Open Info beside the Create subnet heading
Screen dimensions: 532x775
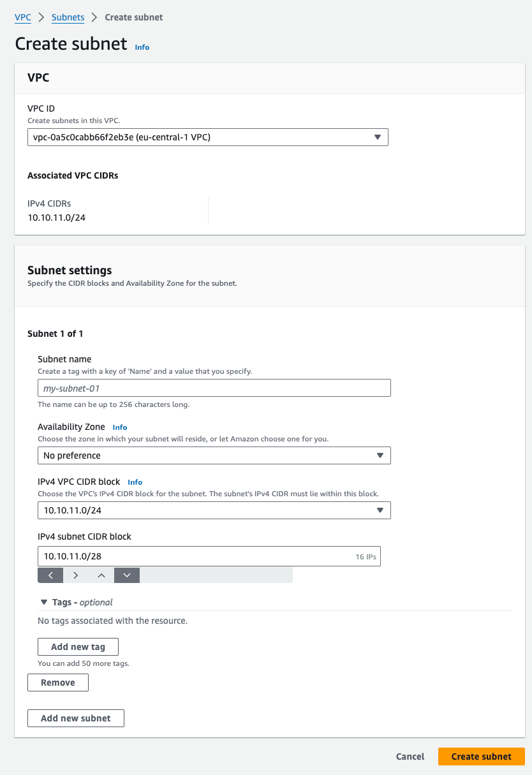142,47
